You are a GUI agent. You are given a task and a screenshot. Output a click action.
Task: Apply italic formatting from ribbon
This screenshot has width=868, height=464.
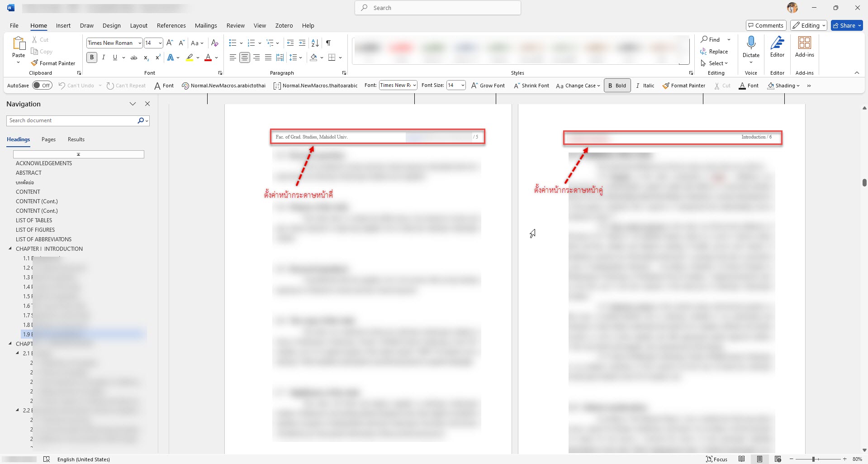point(104,57)
